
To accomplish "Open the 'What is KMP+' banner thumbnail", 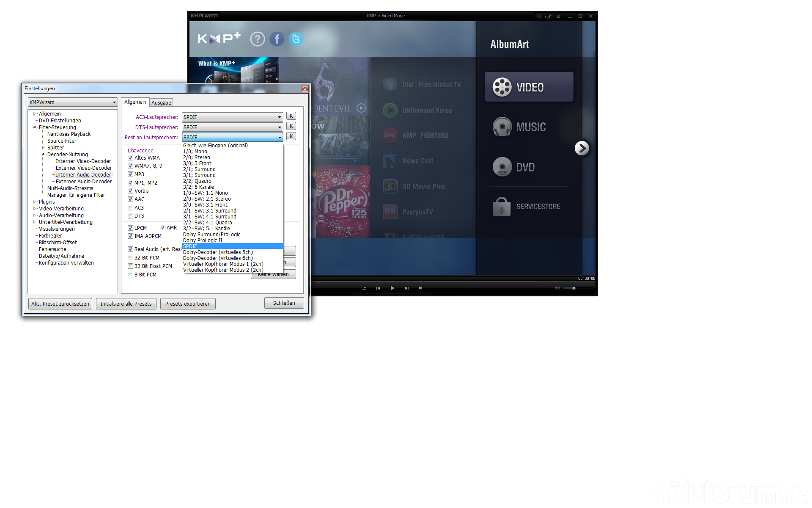I will 234,69.
